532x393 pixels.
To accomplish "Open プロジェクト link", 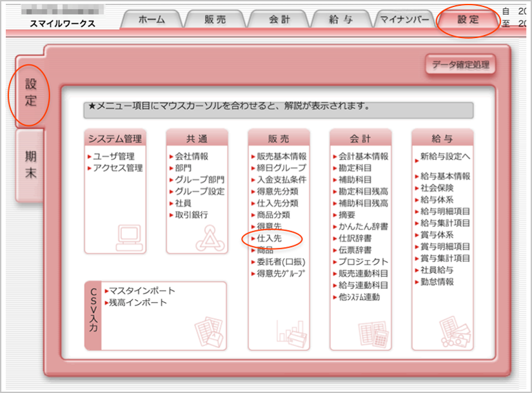I will [364, 262].
